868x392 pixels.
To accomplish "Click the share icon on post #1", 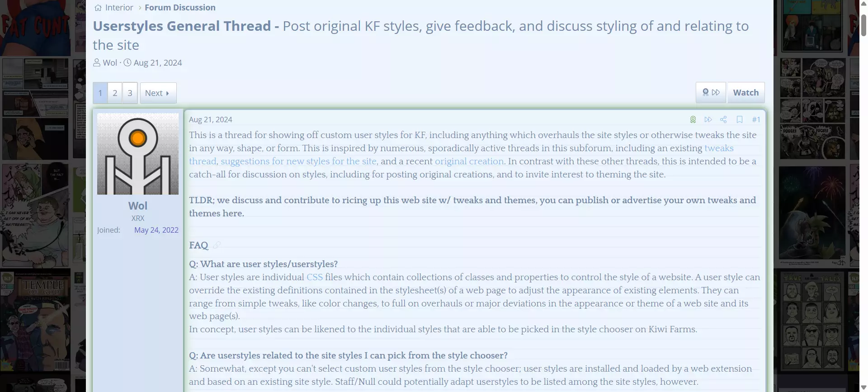I will pos(723,120).
